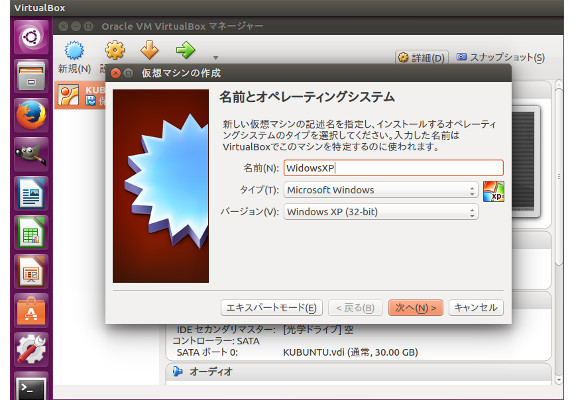The height and width of the screenshot is (400, 575).
Task: Click the Details tab gear icon
Action: coord(403,58)
